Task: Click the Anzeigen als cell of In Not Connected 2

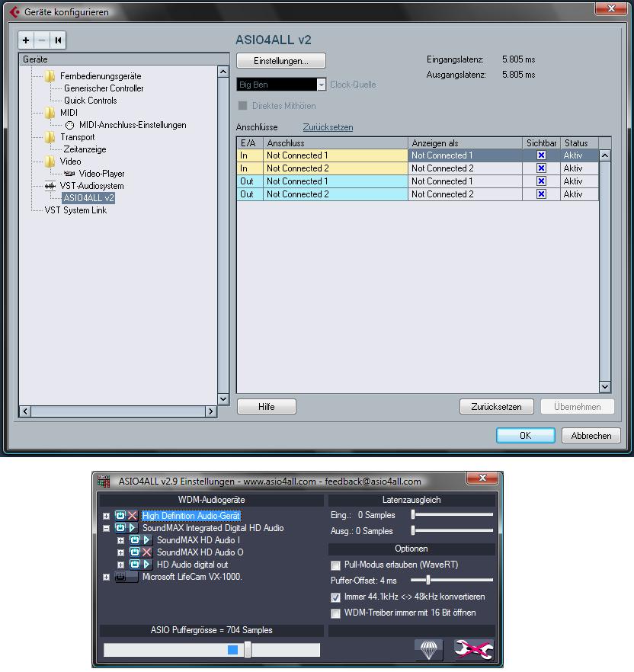Action: 465,168
